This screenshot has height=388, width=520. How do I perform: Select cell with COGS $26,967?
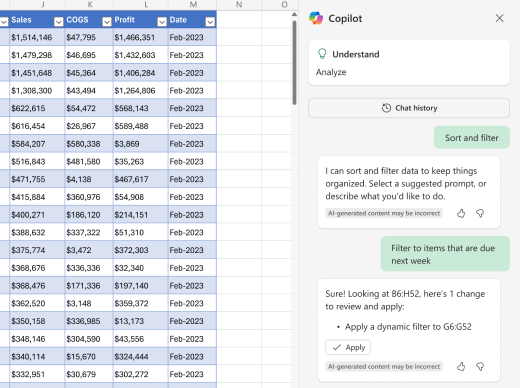pos(89,126)
